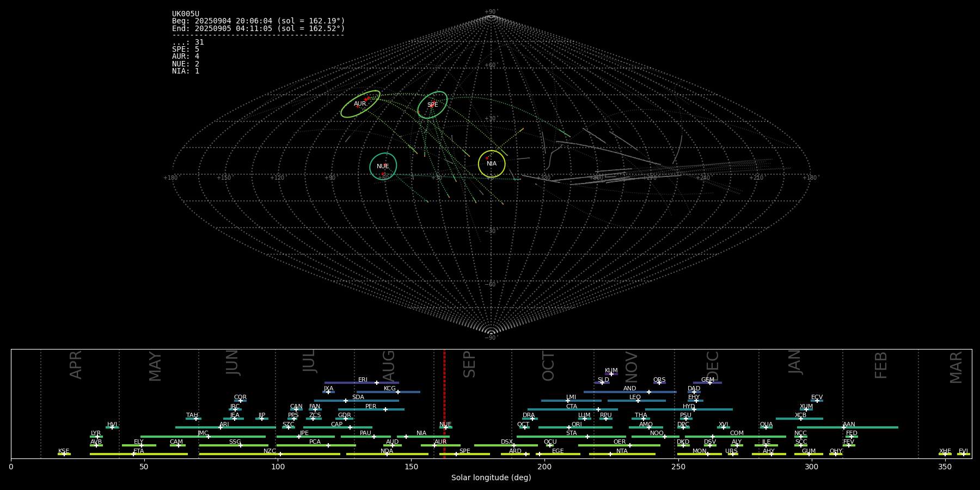The width and height of the screenshot is (980, 490).
Task: Click the NIA shower bar label in timeline
Action: [421, 433]
